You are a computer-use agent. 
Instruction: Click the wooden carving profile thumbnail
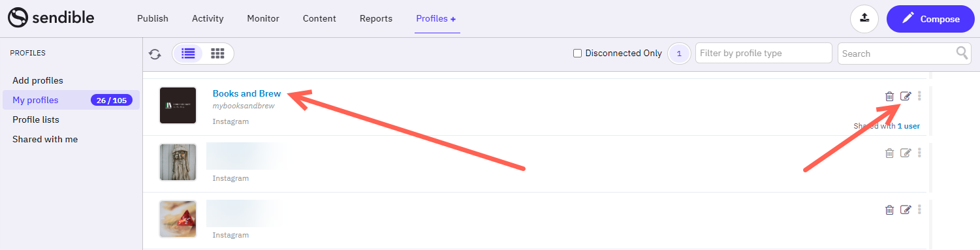pyautogui.click(x=178, y=162)
